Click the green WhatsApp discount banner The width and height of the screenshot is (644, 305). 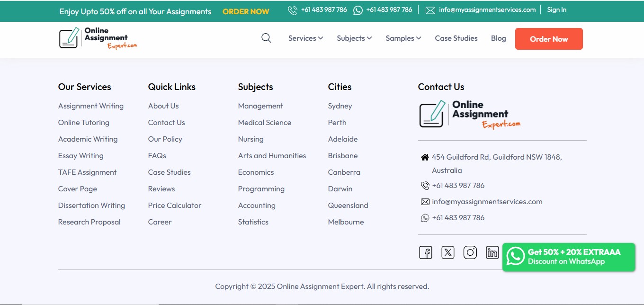(x=568, y=257)
